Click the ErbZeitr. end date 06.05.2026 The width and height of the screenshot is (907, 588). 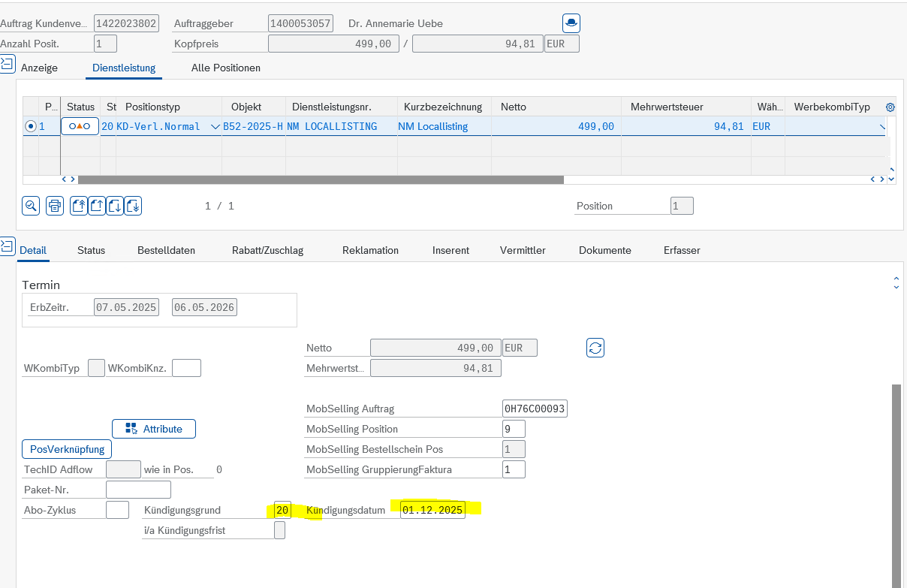[204, 307]
